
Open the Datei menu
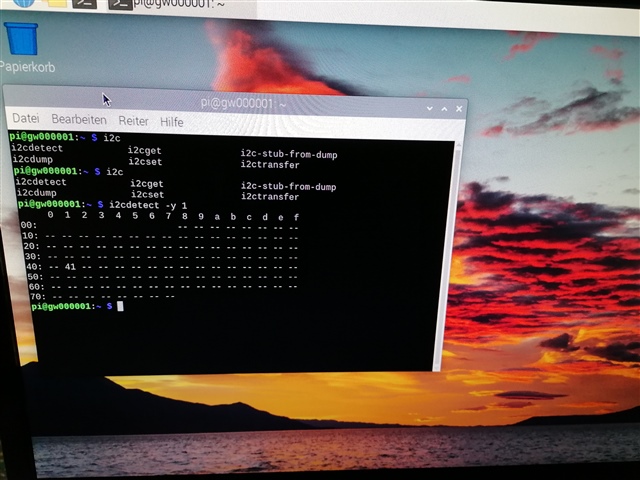pos(26,118)
